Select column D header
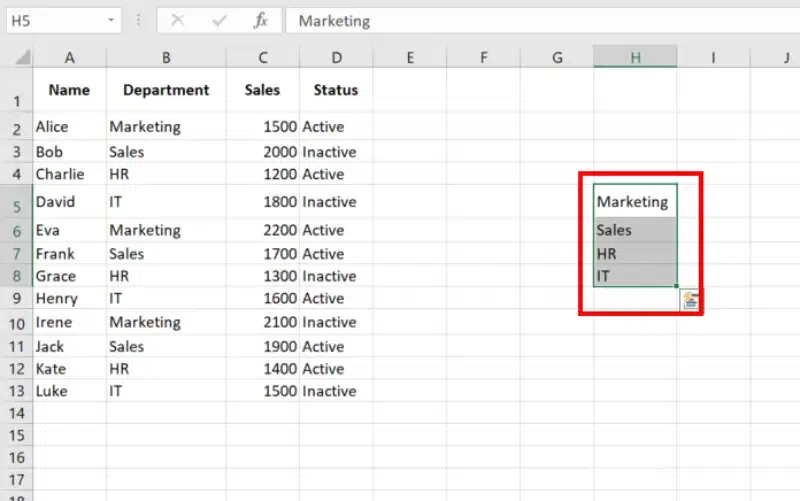The image size is (800, 501). click(x=335, y=58)
